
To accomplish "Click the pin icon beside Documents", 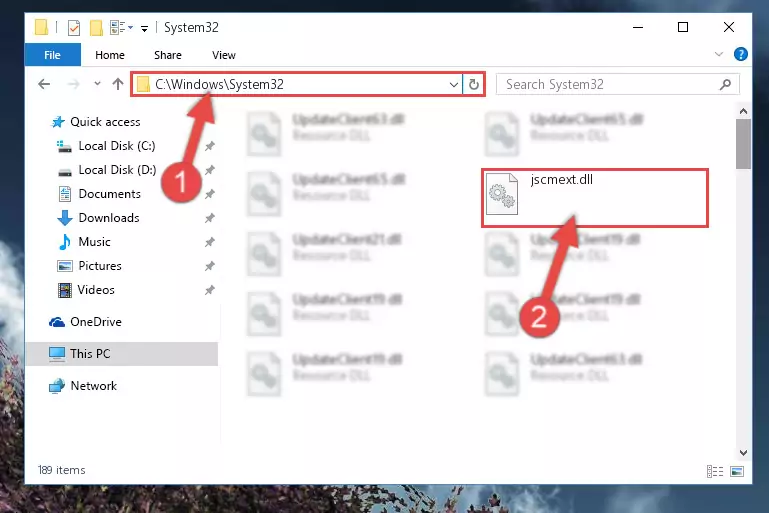I will click(209, 194).
